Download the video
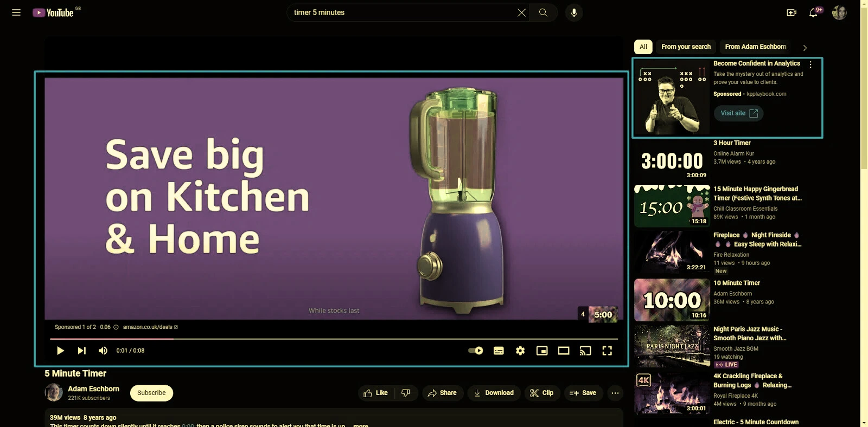Image resolution: width=868 pixels, height=427 pixels. pyautogui.click(x=494, y=393)
